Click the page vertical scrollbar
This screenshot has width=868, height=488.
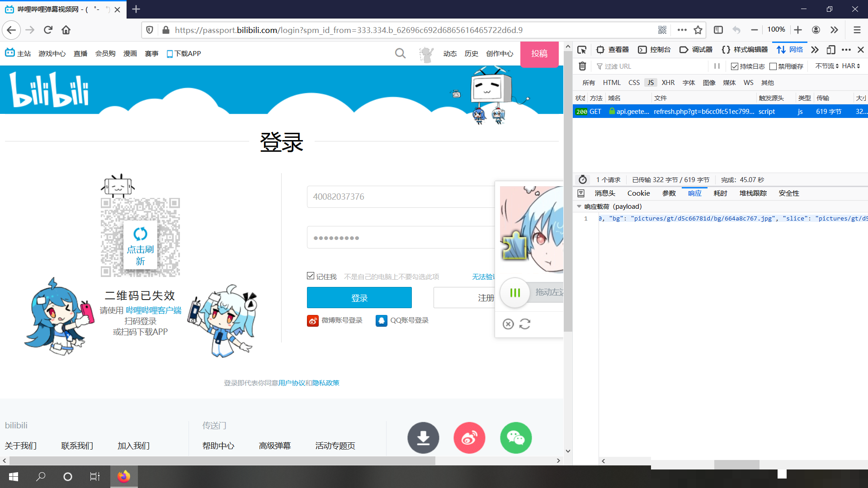(568, 191)
